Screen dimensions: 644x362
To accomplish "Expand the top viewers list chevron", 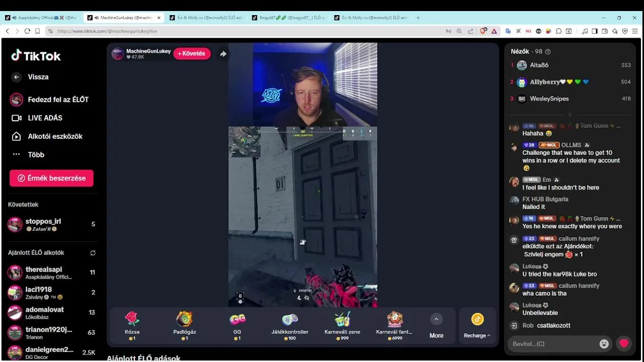I will pos(570,115).
